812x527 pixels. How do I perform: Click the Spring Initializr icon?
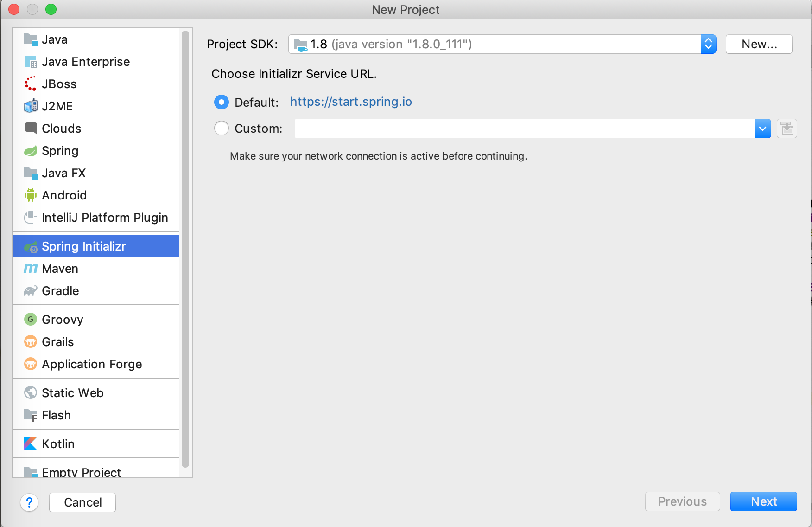coord(31,247)
